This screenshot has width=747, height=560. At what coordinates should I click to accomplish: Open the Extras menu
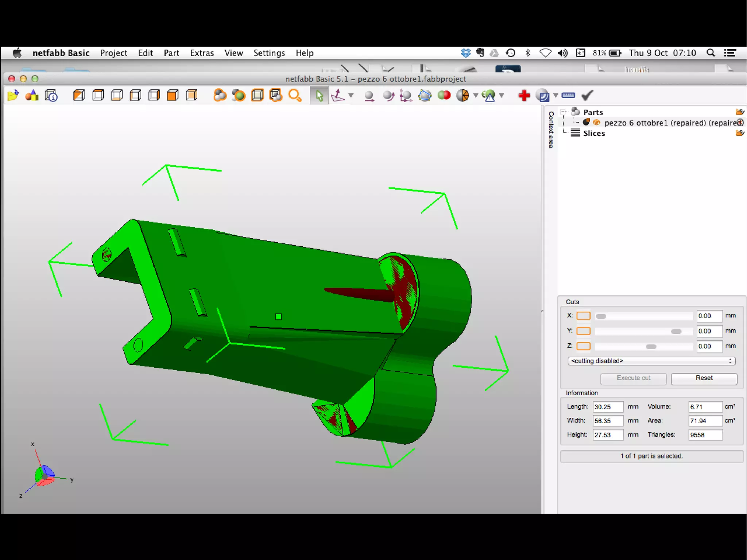tap(202, 53)
